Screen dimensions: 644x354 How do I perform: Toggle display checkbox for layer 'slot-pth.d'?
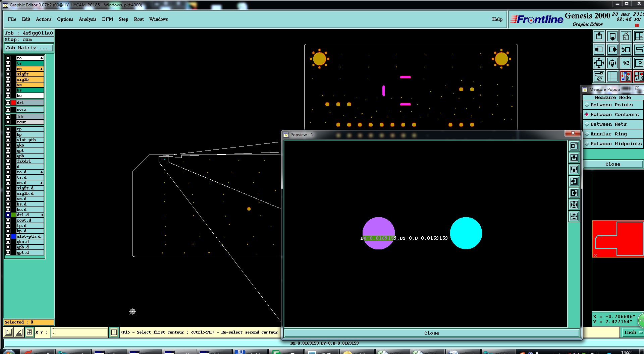click(x=8, y=236)
